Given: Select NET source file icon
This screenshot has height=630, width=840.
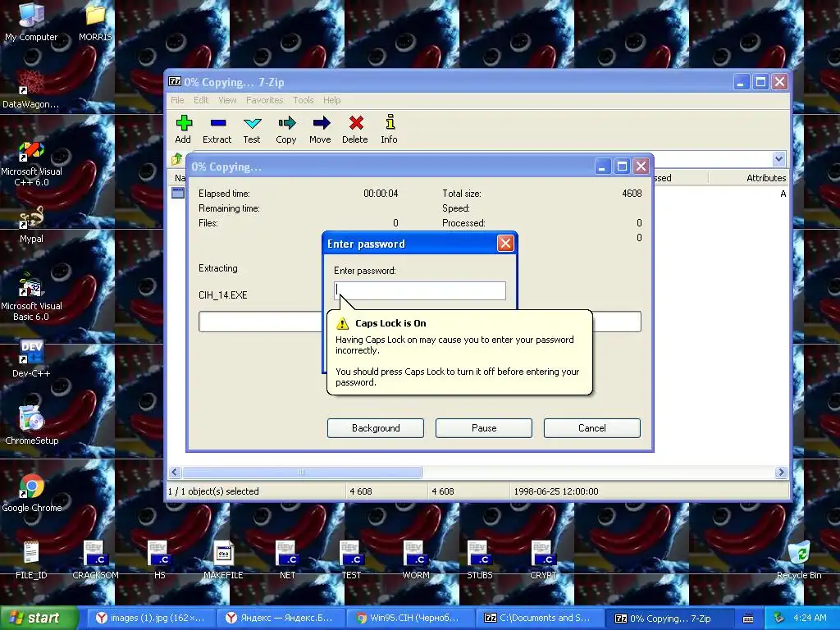Looking at the screenshot, I should (287, 559).
